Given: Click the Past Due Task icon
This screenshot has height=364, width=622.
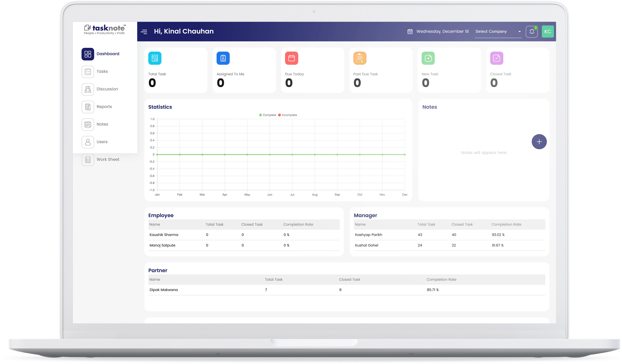Looking at the screenshot, I should [x=360, y=58].
